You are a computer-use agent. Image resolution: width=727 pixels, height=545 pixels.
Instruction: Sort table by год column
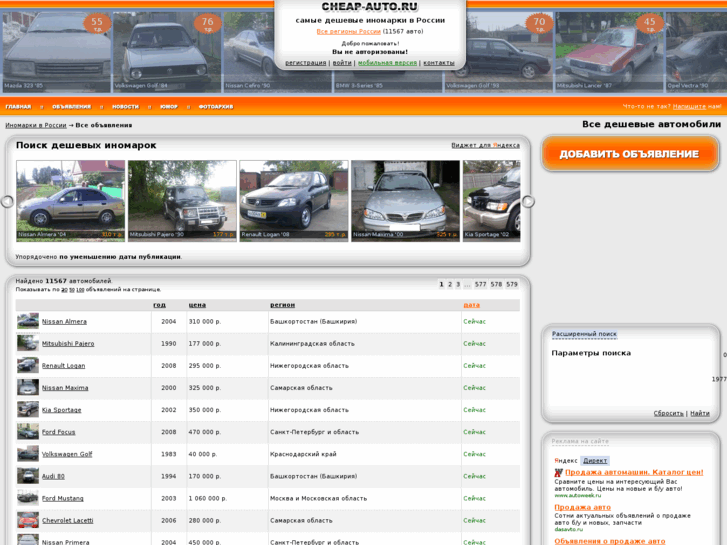(159, 305)
